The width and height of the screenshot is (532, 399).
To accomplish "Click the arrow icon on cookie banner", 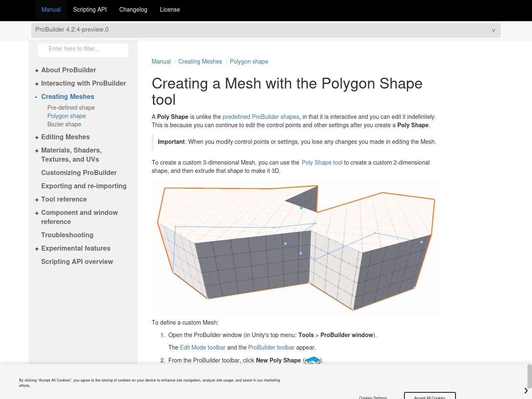I will click(x=526, y=391).
